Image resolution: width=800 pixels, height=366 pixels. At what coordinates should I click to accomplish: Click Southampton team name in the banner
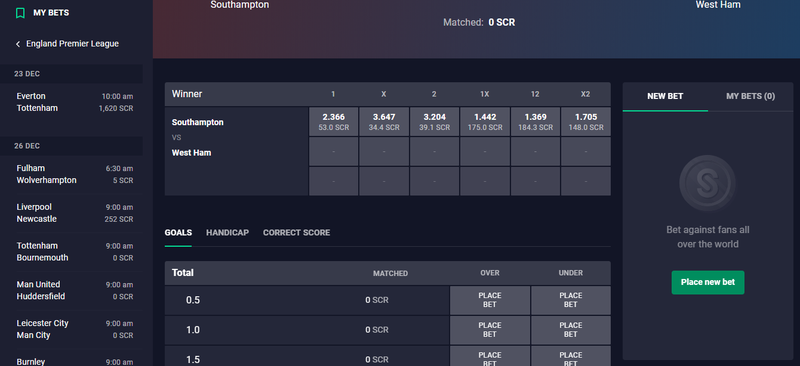(x=240, y=5)
